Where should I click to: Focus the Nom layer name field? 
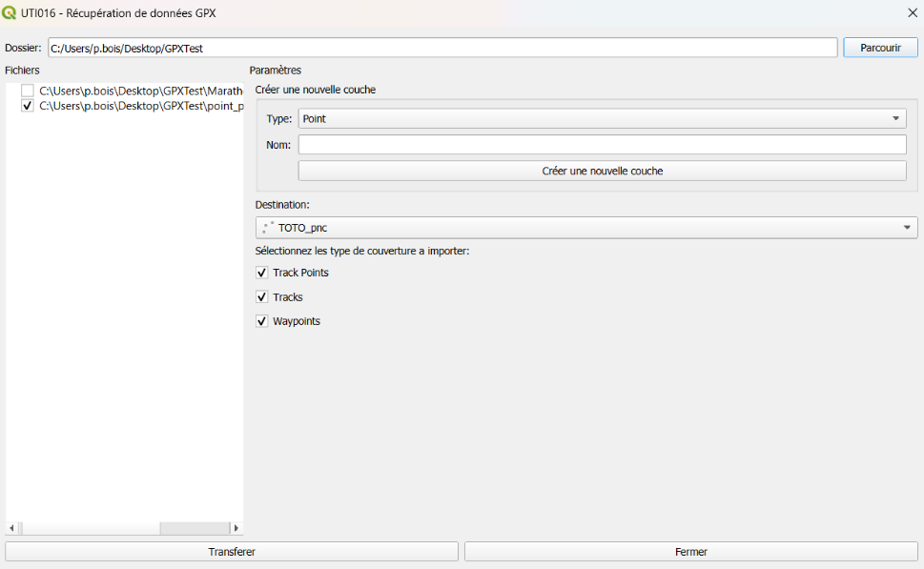[x=602, y=145]
